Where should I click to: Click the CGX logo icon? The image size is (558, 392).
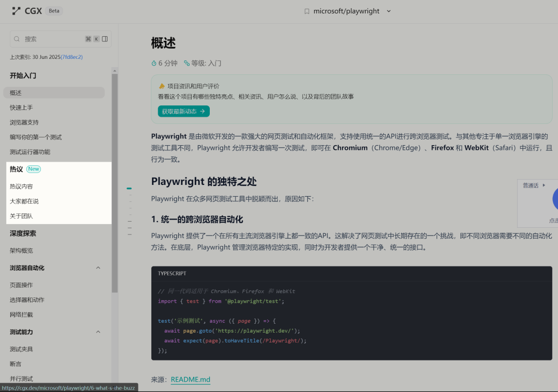[x=16, y=11]
